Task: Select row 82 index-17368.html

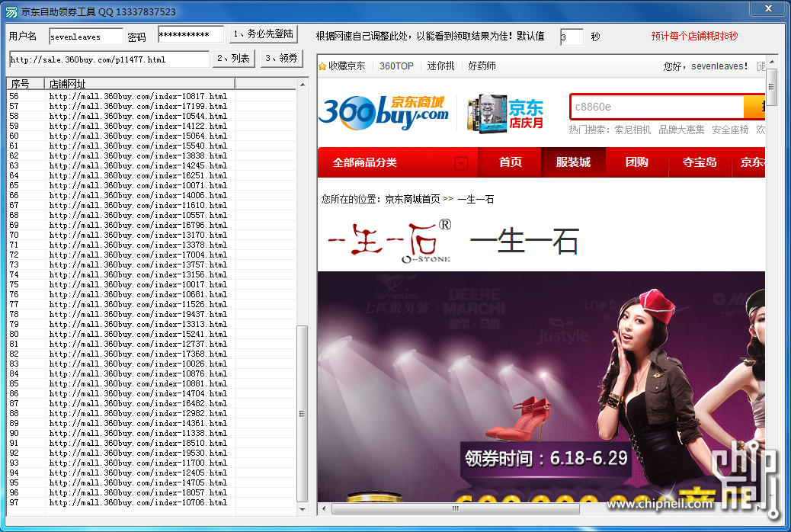Action: (x=152, y=354)
